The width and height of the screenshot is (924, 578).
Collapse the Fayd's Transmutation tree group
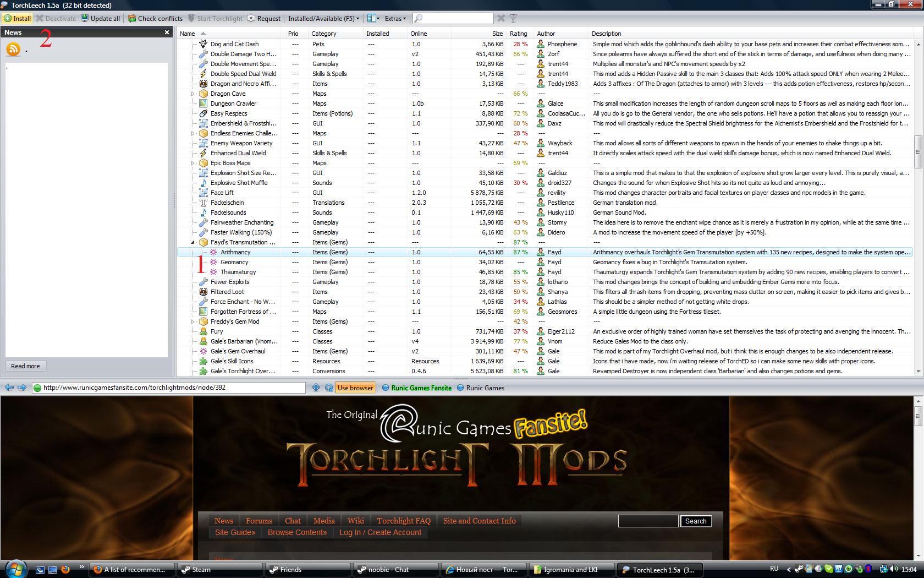click(193, 242)
